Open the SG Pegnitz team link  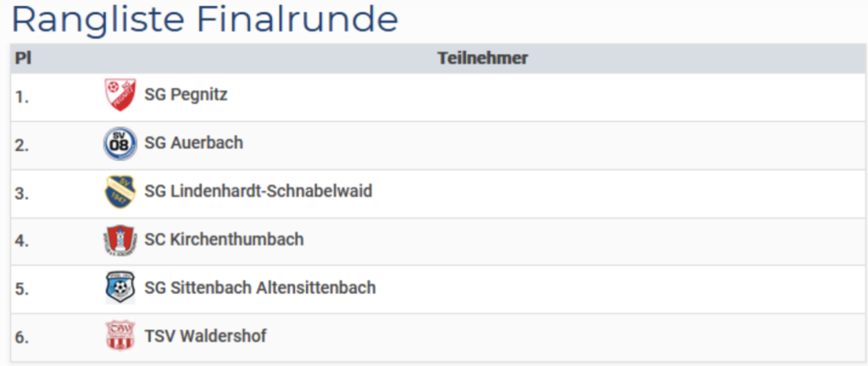tap(186, 95)
